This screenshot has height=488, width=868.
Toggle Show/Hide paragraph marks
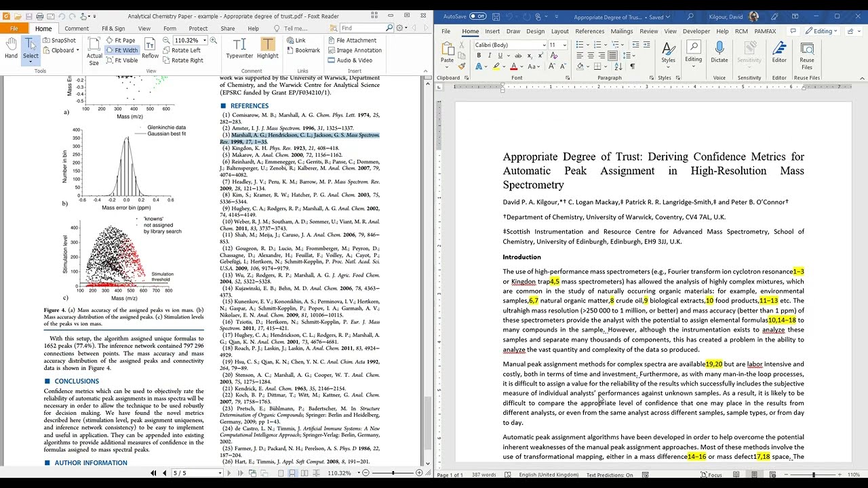(632, 66)
